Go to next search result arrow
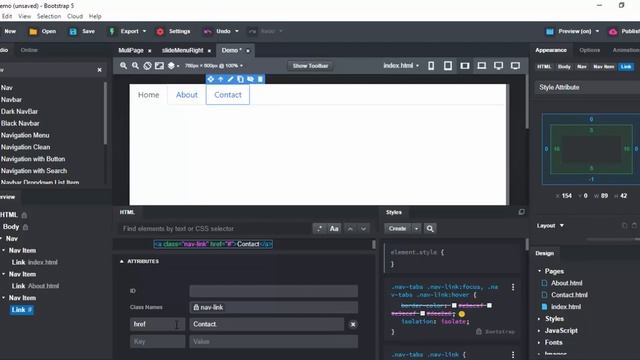 (363, 229)
